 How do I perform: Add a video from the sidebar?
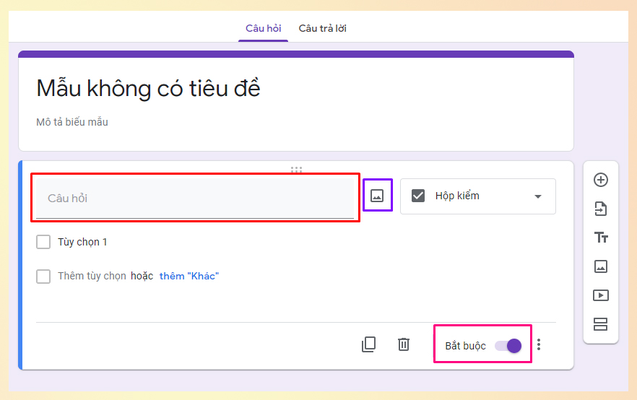(x=600, y=295)
